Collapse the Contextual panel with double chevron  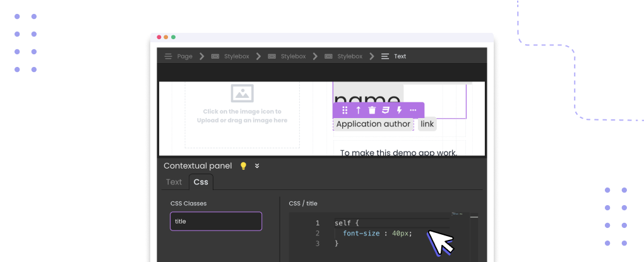[257, 166]
